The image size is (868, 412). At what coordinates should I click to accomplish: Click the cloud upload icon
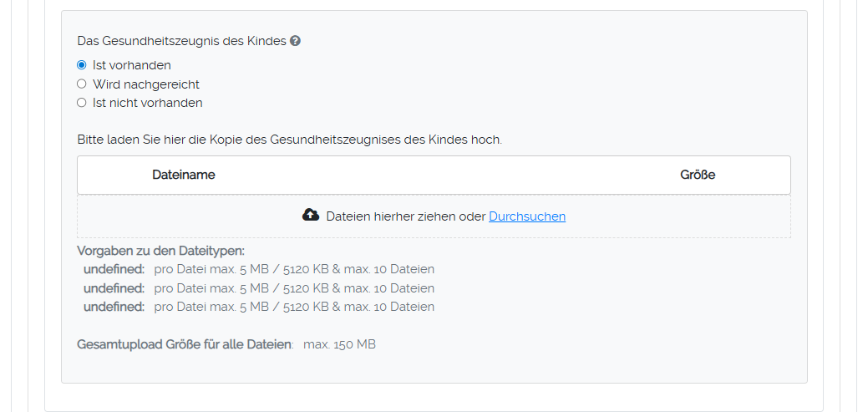click(311, 216)
